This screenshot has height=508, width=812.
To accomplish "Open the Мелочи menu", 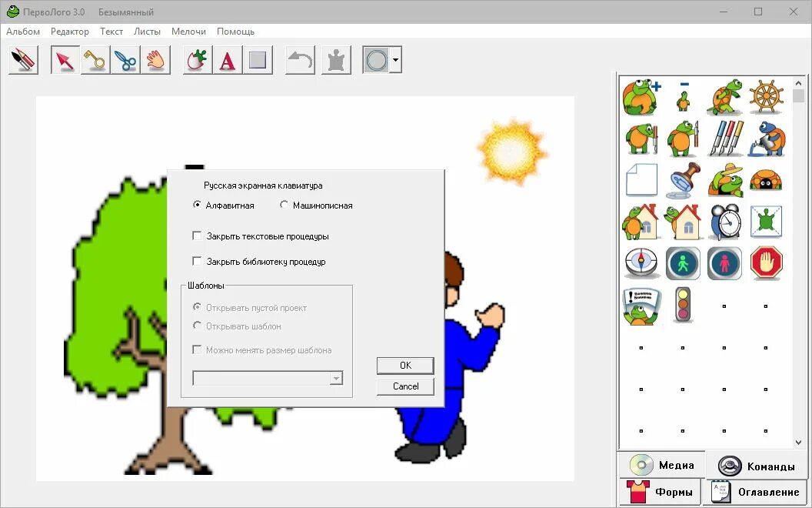I will click(x=188, y=31).
